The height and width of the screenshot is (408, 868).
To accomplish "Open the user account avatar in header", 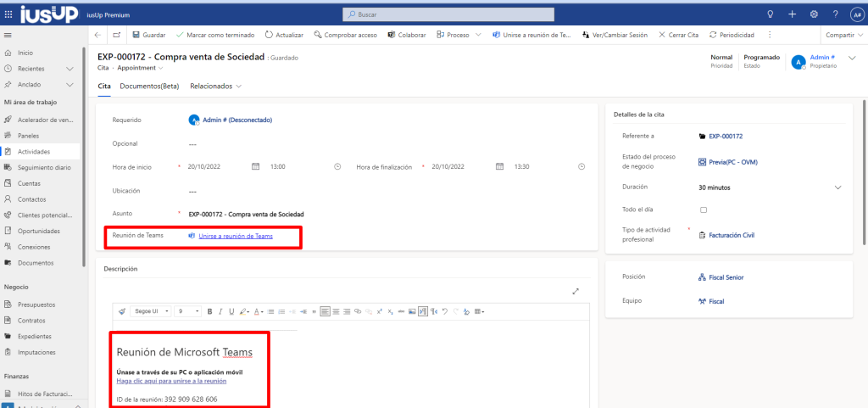I will (856, 15).
